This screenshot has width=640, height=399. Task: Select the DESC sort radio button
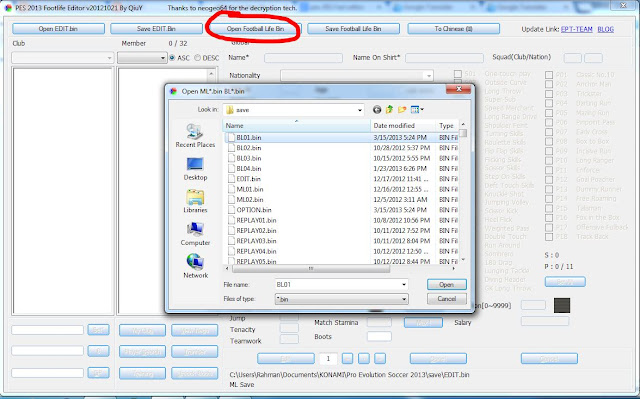[x=198, y=58]
